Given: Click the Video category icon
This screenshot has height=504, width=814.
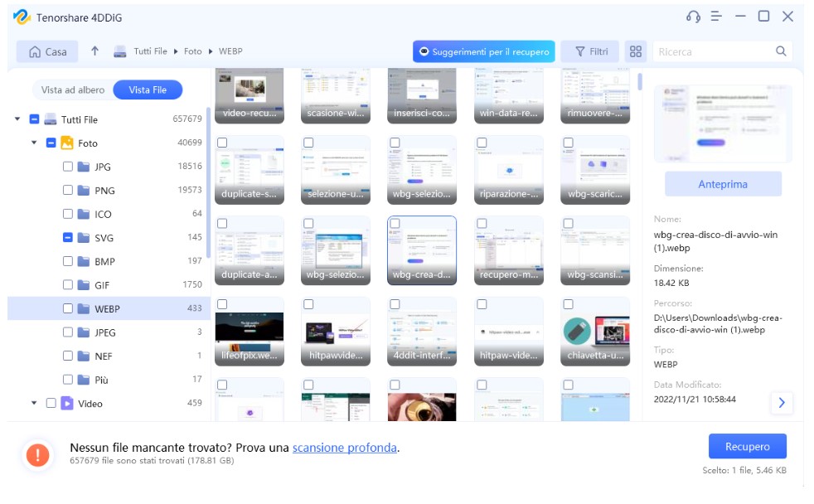Looking at the screenshot, I should click(67, 404).
